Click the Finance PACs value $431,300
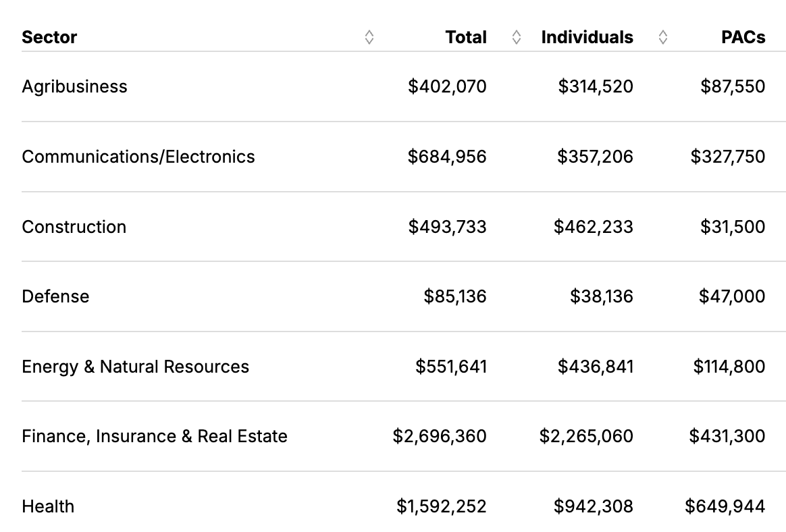Viewport: 786px width, 532px height. [x=727, y=436]
